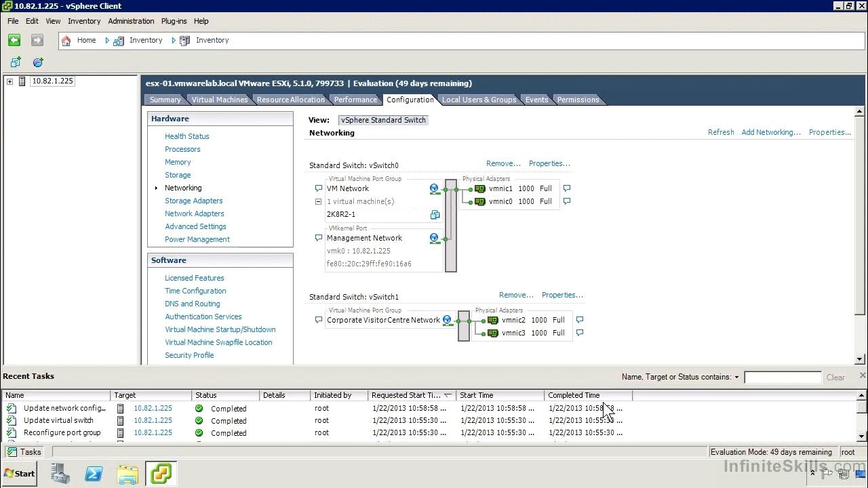
Task: Click the Refresh link in Networking
Action: click(x=721, y=133)
